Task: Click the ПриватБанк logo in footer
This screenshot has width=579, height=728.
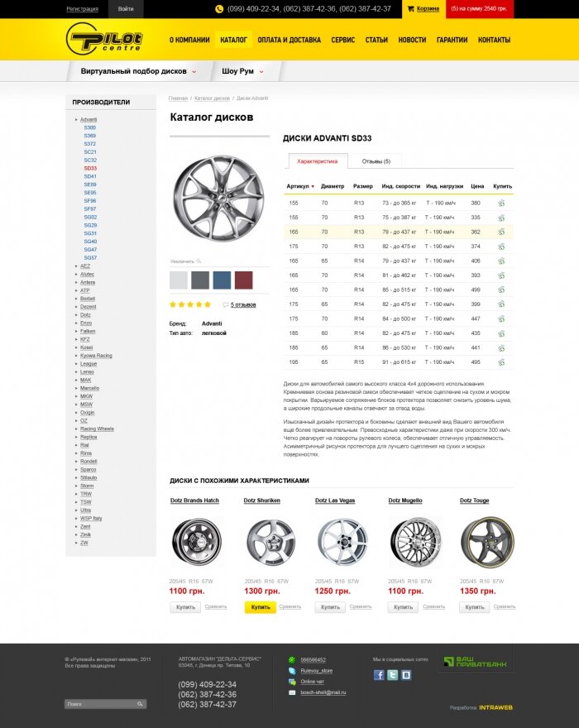Action: [475, 662]
